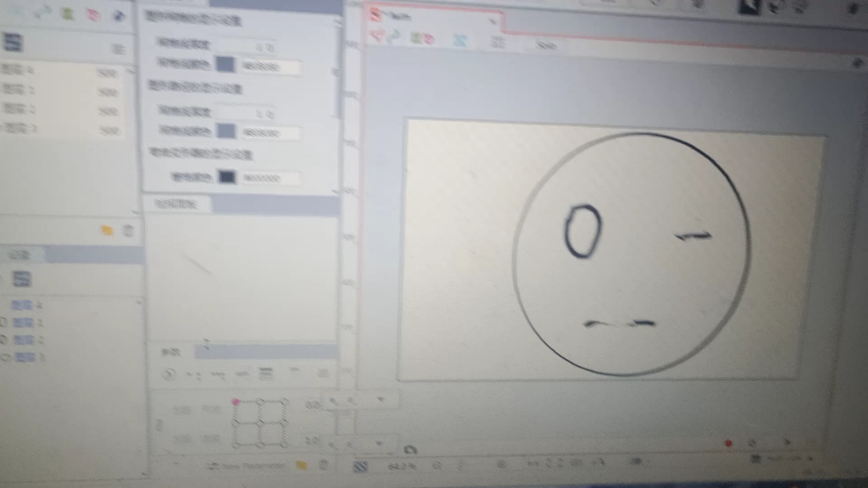This screenshot has width=868, height=488.
Task: Open the parameter panel menu icon at right
Action: coord(323,374)
